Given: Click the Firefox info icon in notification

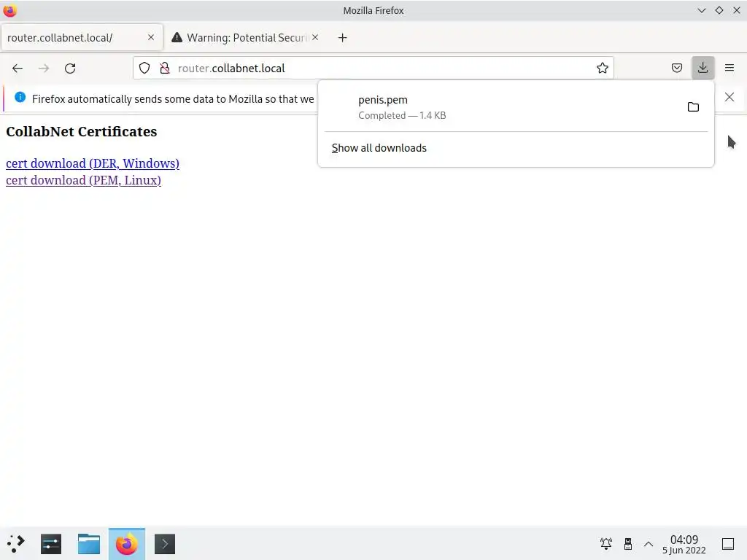Looking at the screenshot, I should pyautogui.click(x=20, y=97).
